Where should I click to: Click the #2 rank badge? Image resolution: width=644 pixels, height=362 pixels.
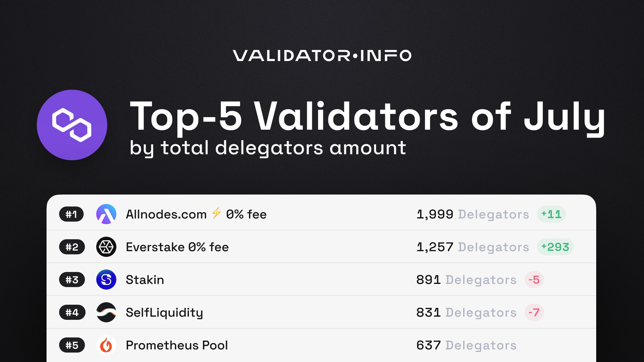[72, 247]
